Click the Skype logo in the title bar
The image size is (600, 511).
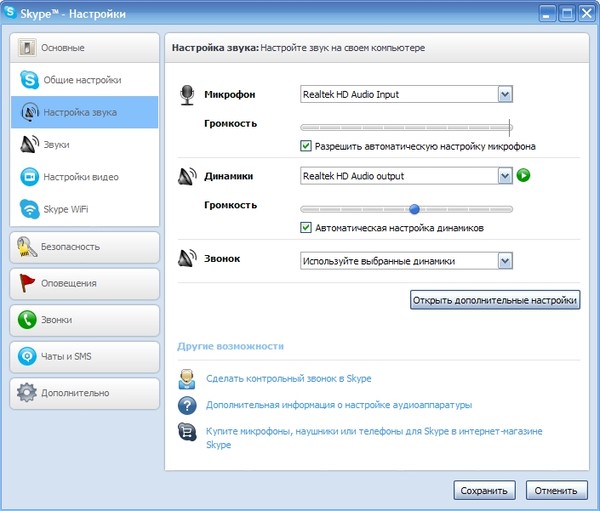pyautogui.click(x=10, y=12)
